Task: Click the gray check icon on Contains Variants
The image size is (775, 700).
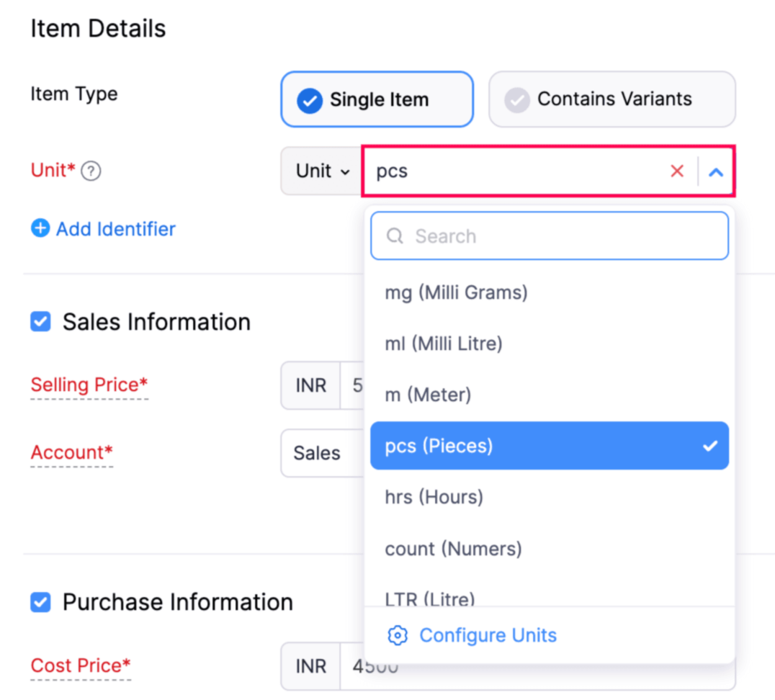Action: pos(516,99)
